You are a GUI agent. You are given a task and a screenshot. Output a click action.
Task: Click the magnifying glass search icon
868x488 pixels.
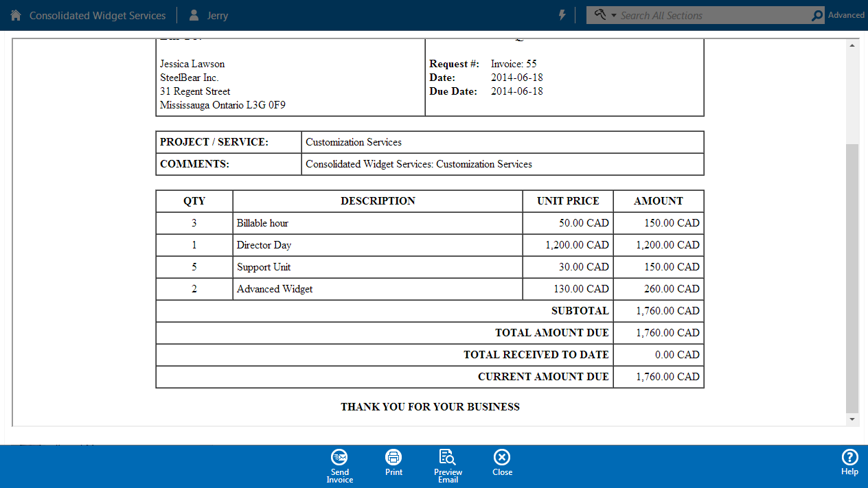pos(817,15)
